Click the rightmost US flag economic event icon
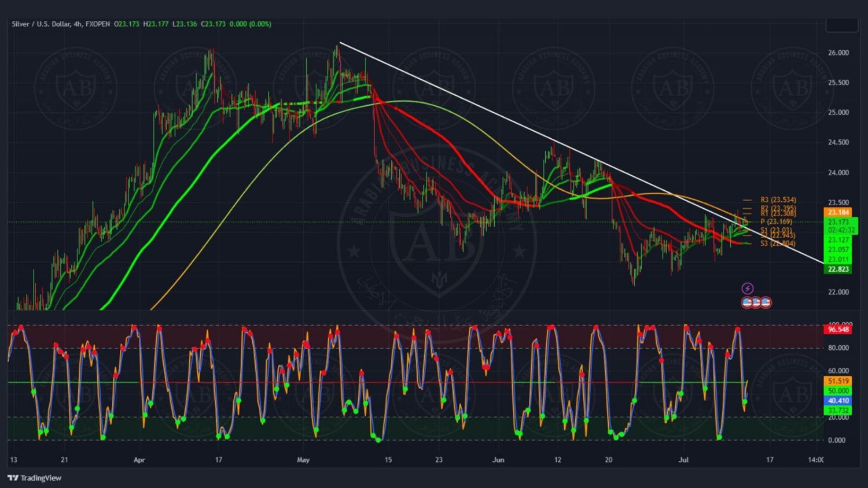Image resolution: width=868 pixels, height=488 pixels. (x=766, y=302)
